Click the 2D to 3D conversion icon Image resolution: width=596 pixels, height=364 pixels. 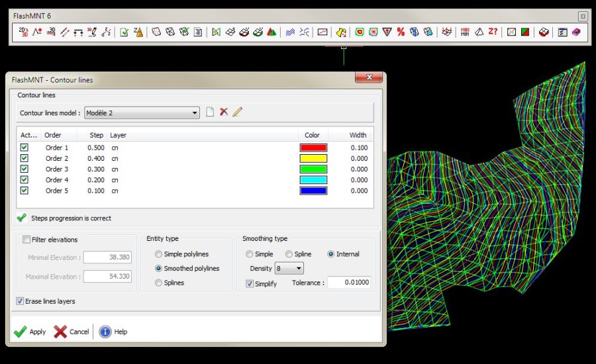[x=24, y=32]
